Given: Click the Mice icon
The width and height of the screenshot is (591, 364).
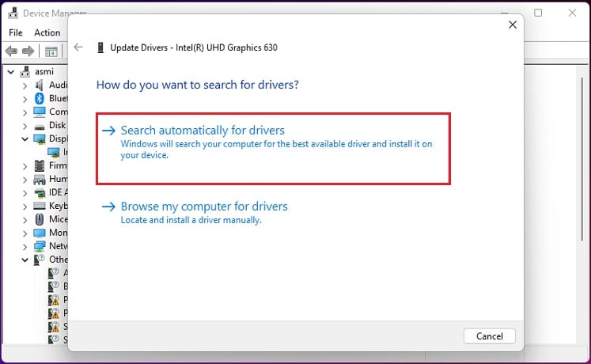Looking at the screenshot, I should (40, 219).
